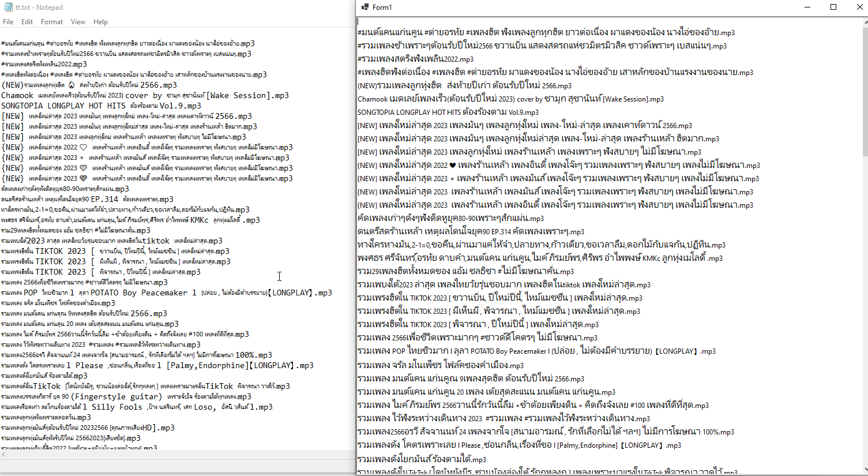
Task: Open the View menu in Notepad
Action: coord(78,22)
